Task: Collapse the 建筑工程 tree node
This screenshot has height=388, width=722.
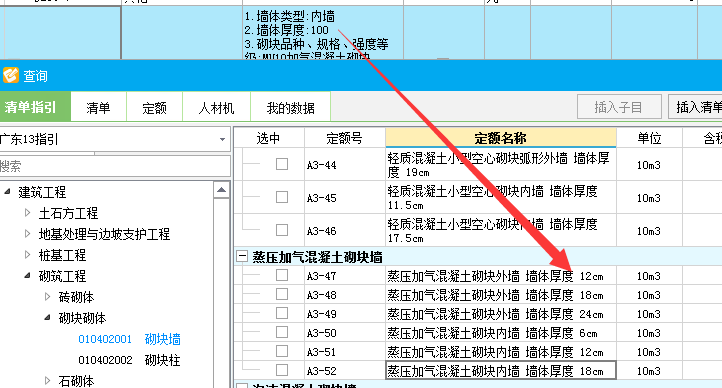Action: tap(7, 191)
